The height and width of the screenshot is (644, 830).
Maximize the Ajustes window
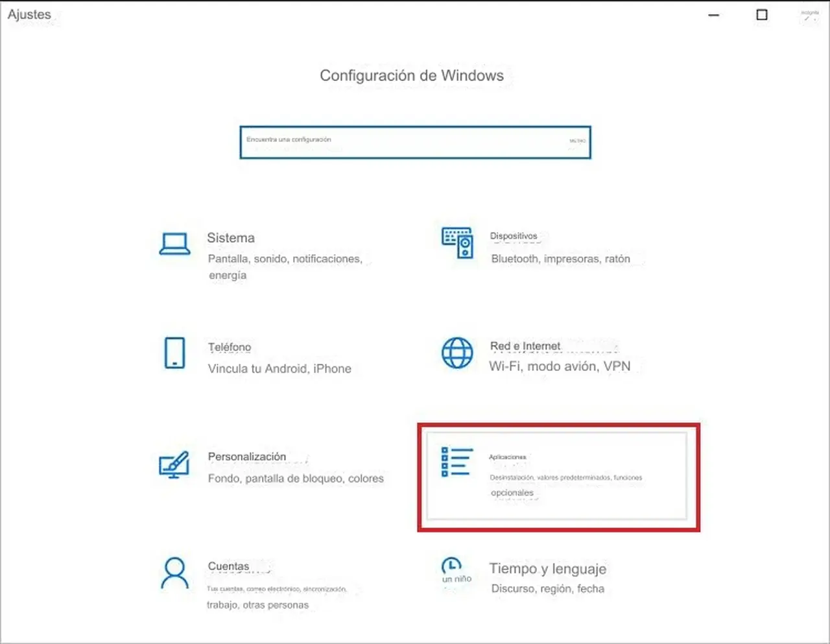pyautogui.click(x=762, y=15)
